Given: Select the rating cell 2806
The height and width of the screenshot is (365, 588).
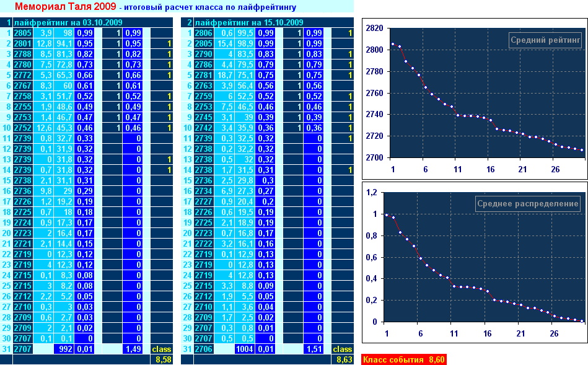Looking at the screenshot, I should 203,33.
